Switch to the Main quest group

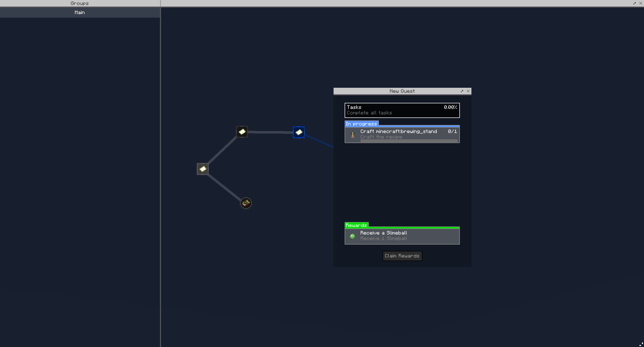79,12
